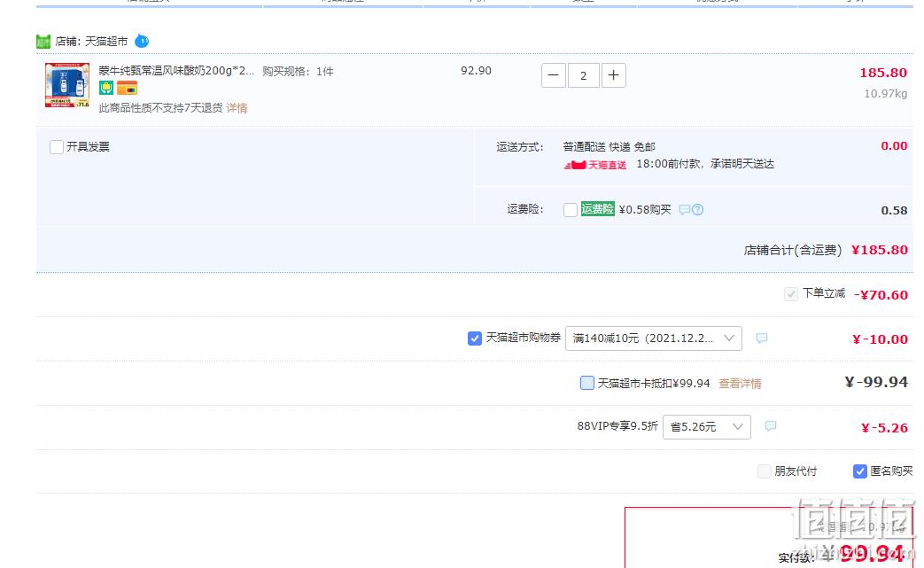Image resolution: width=924 pixels, height=568 pixels.
Task: Open the 详情 link for the return policy
Action: 237,108
